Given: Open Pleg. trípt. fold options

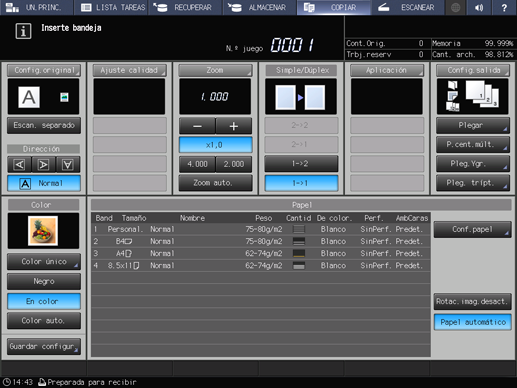Looking at the screenshot, I should [x=473, y=183].
